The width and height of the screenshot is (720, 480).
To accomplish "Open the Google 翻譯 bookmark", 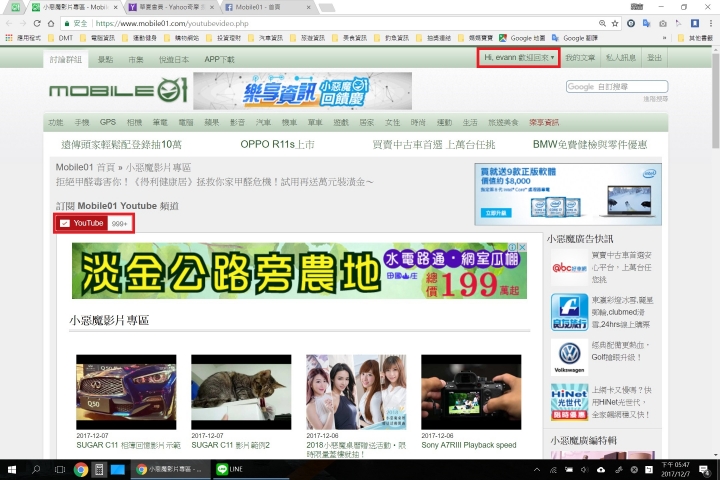I will coord(575,38).
